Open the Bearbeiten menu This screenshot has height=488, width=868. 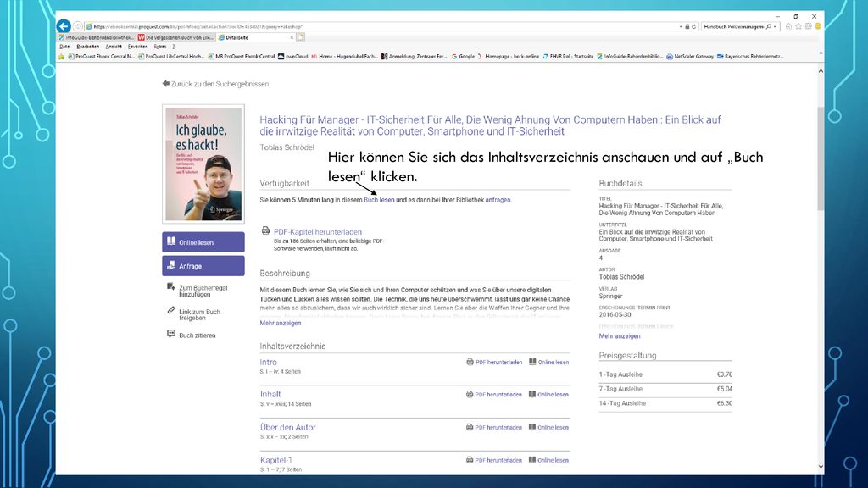point(88,47)
